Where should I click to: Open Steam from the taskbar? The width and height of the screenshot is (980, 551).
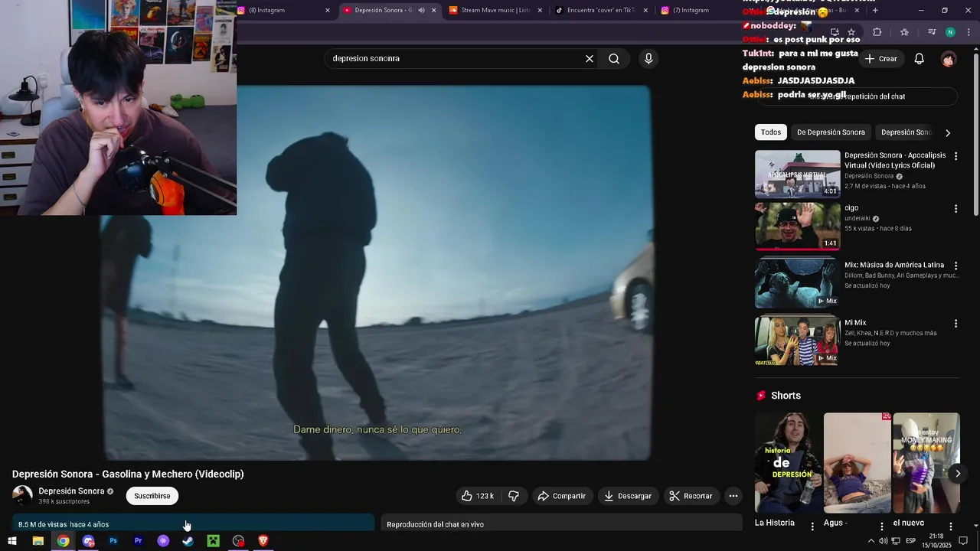[188, 541]
